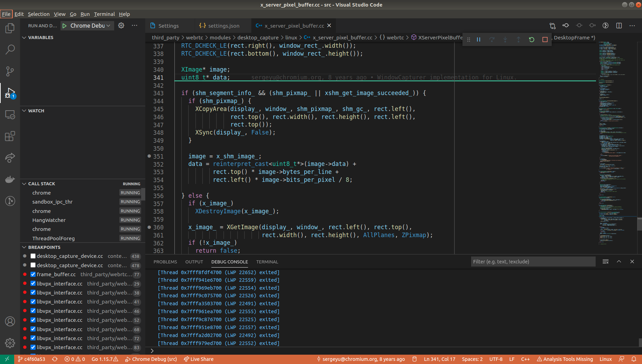Change language mode C++ in status bar
This screenshot has width=642, height=364.
click(525, 359)
